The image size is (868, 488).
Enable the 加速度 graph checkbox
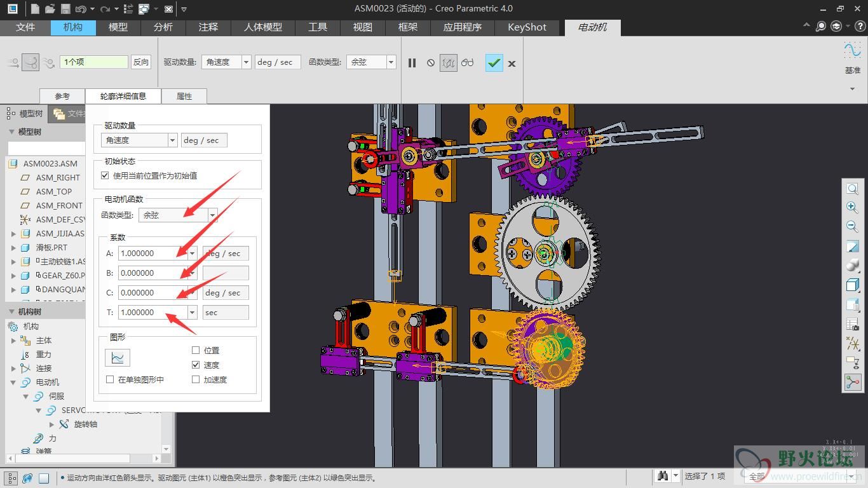click(x=196, y=379)
